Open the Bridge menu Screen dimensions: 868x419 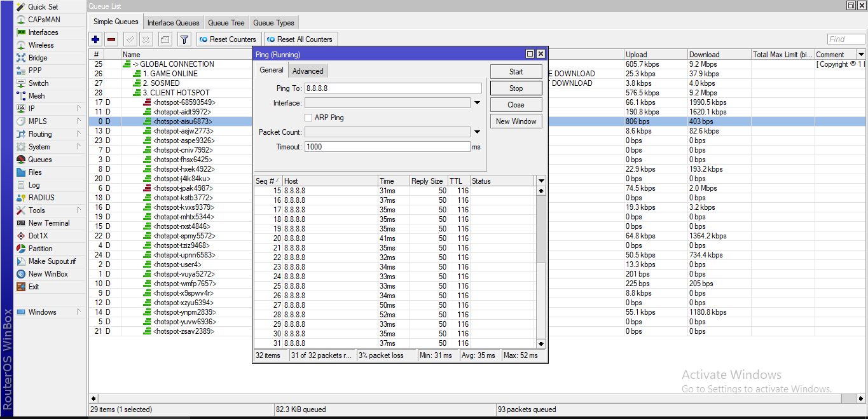click(x=38, y=58)
